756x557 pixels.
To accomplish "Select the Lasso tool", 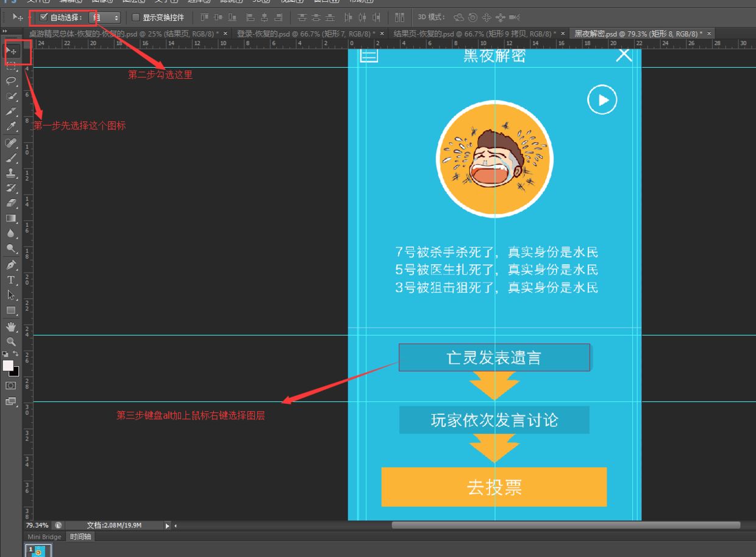I will click(12, 80).
